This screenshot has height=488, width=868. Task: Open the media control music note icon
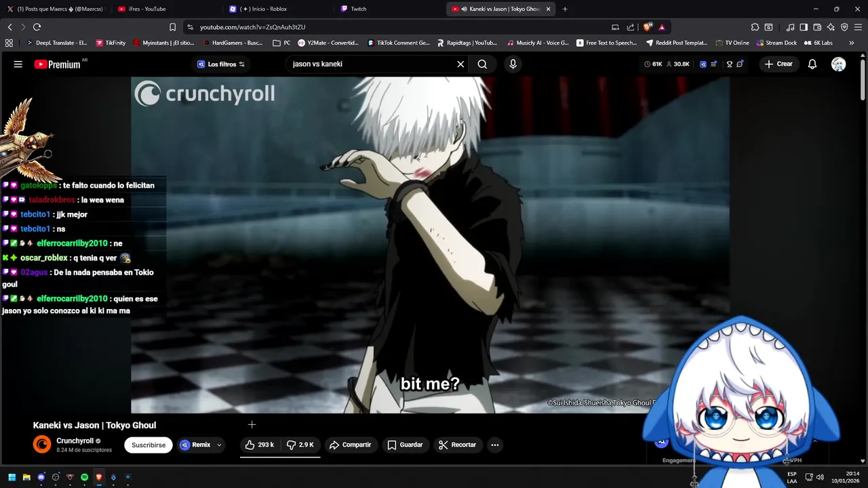tap(790, 27)
